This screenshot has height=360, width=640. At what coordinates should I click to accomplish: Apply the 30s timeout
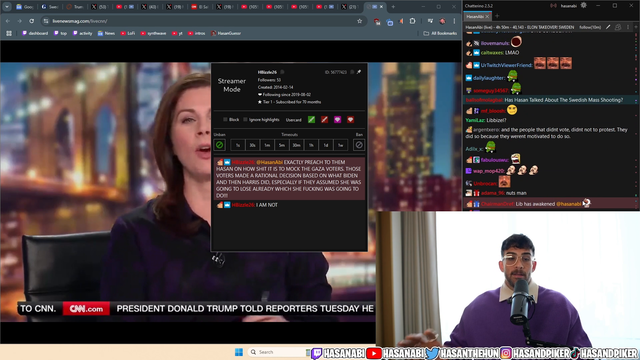click(252, 145)
